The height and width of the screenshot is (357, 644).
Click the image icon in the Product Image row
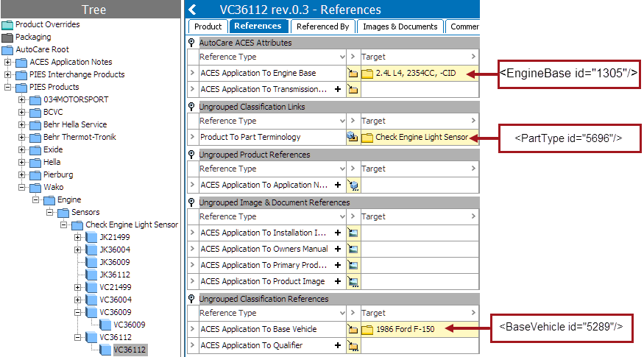(x=353, y=281)
